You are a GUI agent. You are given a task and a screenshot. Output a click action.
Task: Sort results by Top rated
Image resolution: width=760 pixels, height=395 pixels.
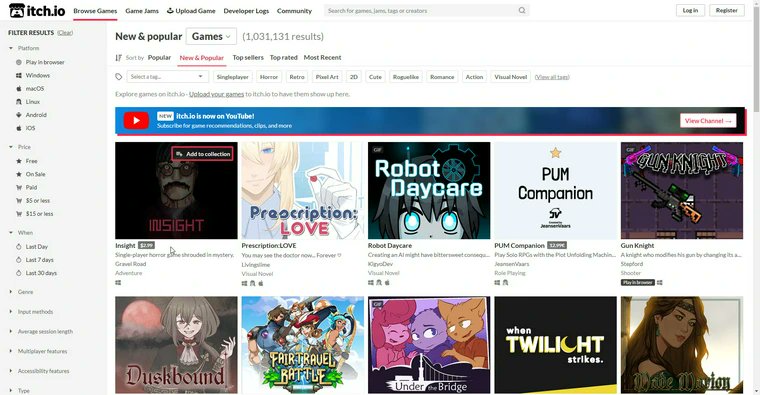coord(284,57)
